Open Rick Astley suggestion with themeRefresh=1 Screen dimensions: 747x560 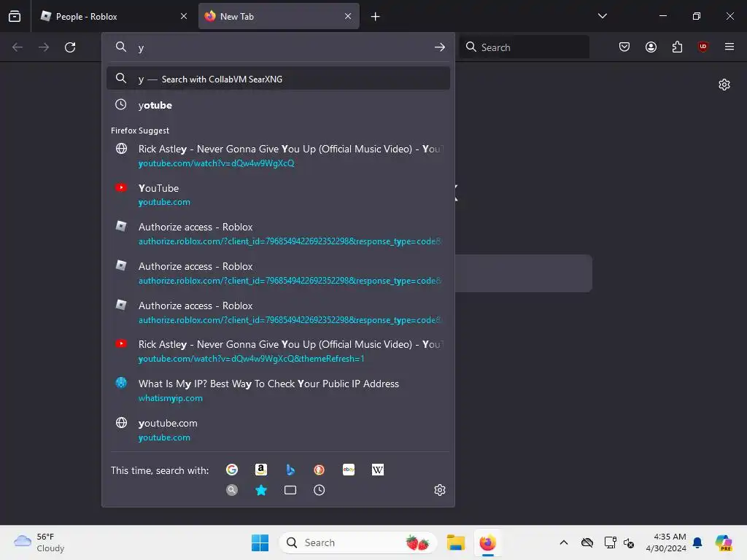point(278,351)
